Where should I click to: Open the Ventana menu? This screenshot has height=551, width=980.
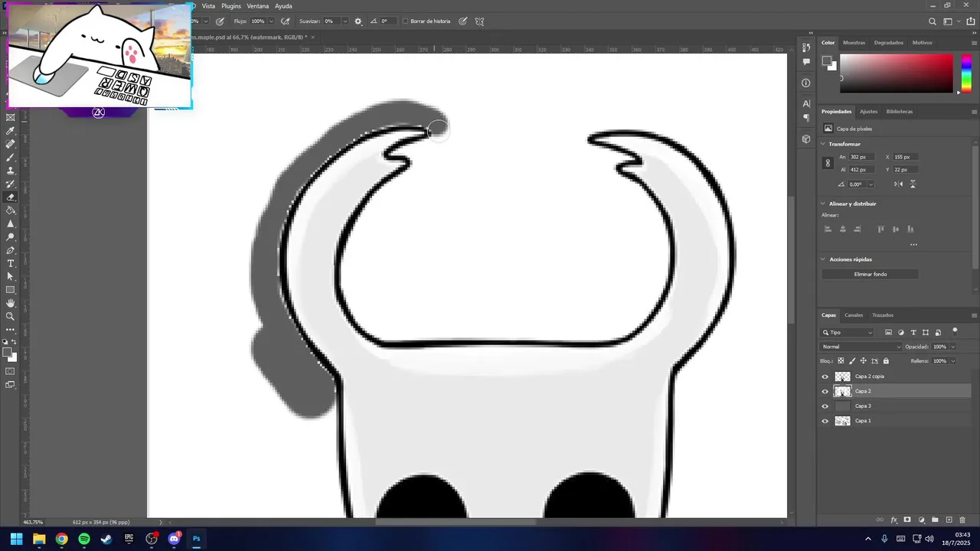pyautogui.click(x=258, y=6)
